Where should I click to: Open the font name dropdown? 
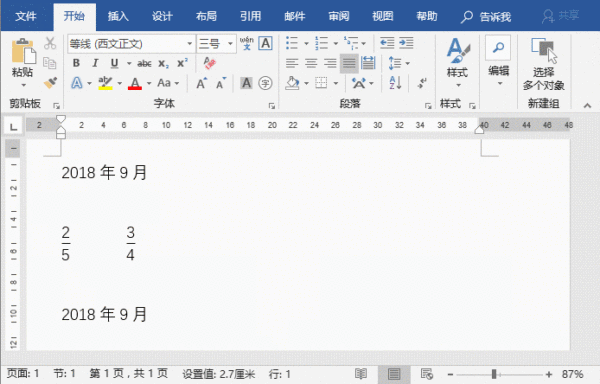click(x=189, y=44)
